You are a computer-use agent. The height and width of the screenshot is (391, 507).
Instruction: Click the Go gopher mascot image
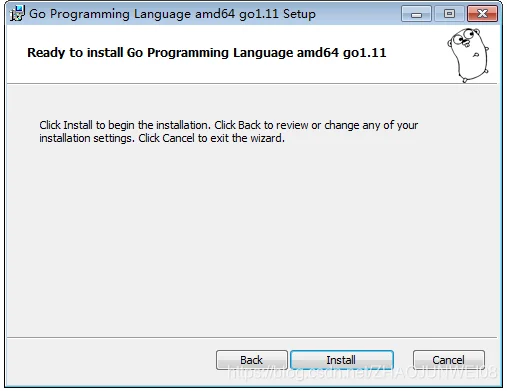468,55
